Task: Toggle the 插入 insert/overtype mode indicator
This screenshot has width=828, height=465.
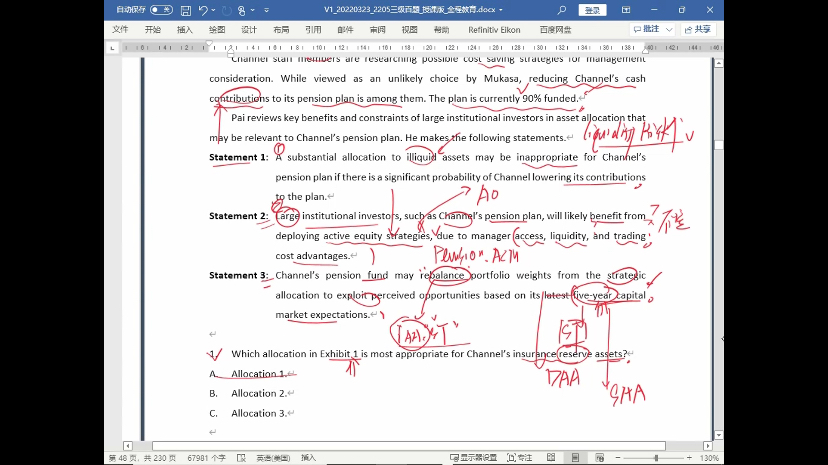Action: (308, 457)
